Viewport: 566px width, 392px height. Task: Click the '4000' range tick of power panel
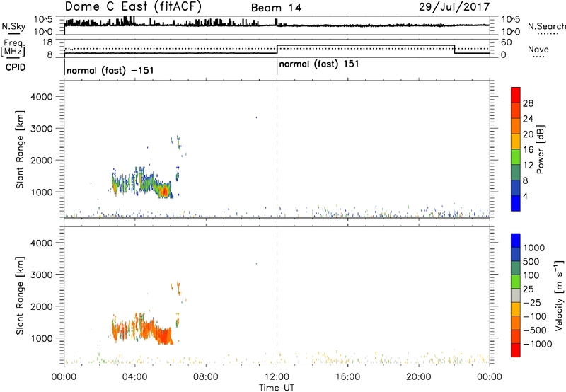click(x=42, y=97)
